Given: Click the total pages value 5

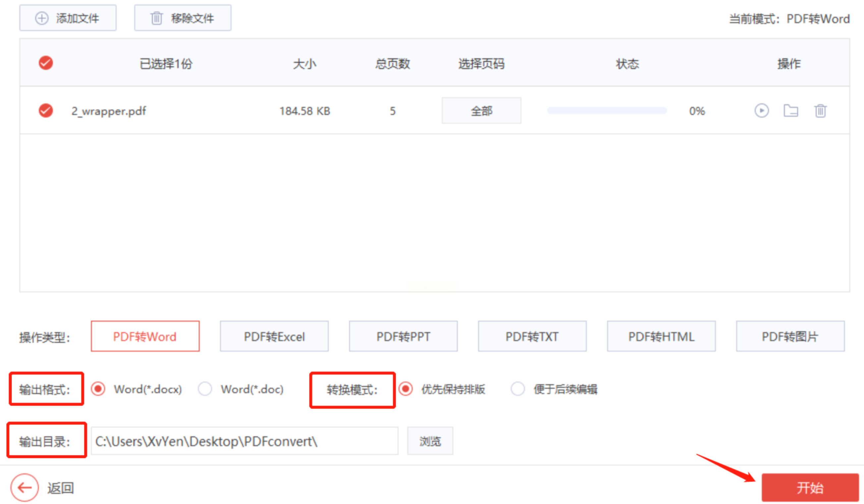Looking at the screenshot, I should pos(393,111).
